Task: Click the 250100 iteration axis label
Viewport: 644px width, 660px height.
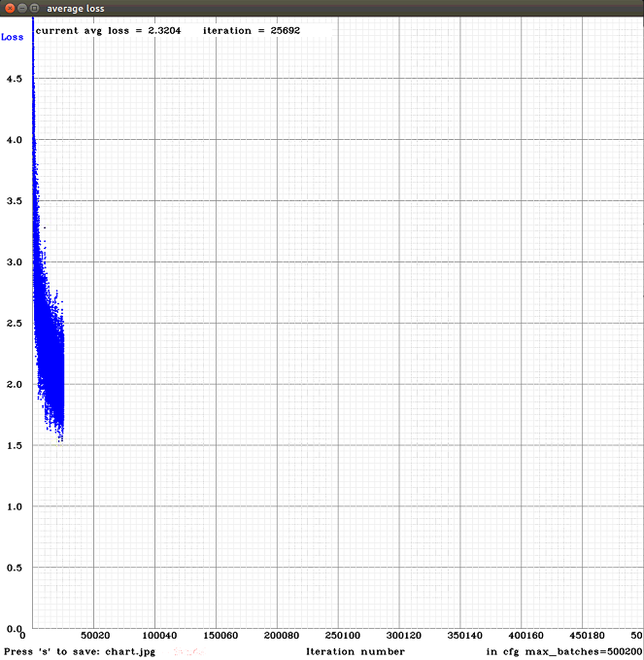Action: click(x=343, y=635)
